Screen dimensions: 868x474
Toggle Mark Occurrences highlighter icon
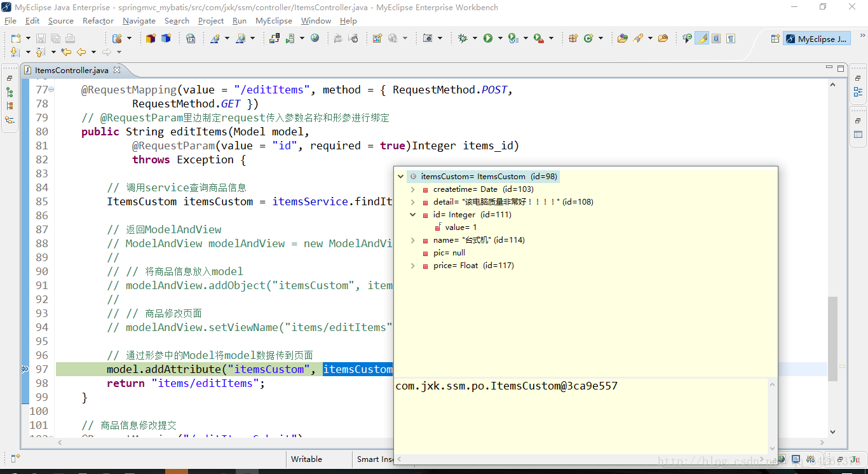click(702, 39)
